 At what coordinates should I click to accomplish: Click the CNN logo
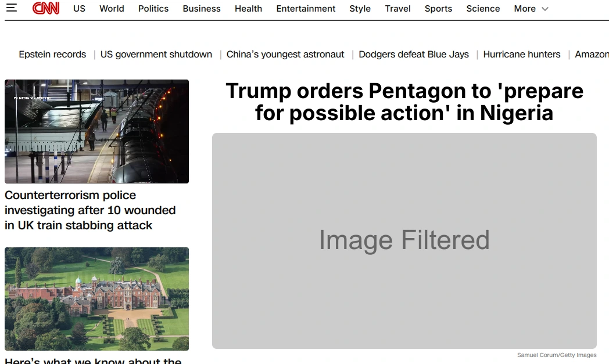point(46,8)
